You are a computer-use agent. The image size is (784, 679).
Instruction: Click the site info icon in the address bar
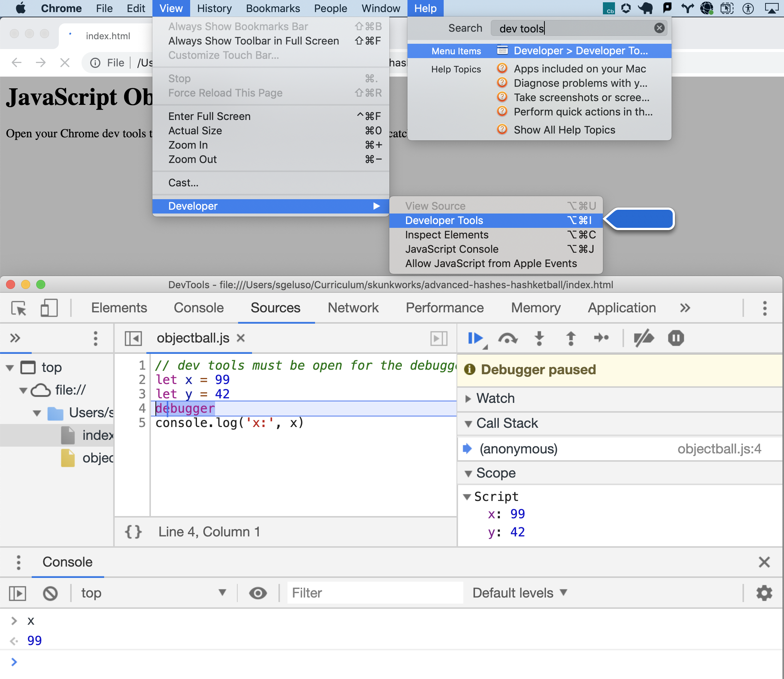[95, 63]
